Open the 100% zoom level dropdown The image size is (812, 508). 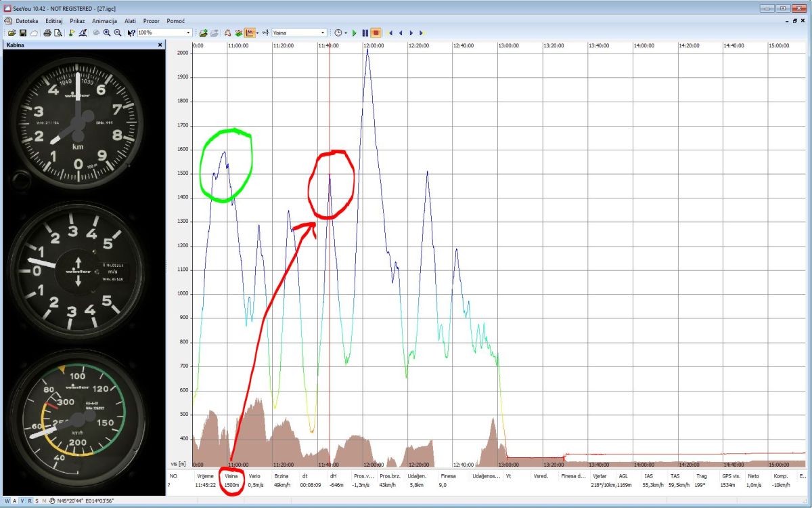(x=188, y=33)
